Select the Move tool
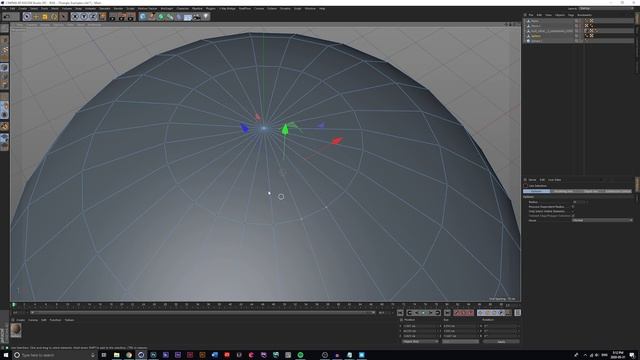This screenshot has height=360, width=640. (36, 17)
